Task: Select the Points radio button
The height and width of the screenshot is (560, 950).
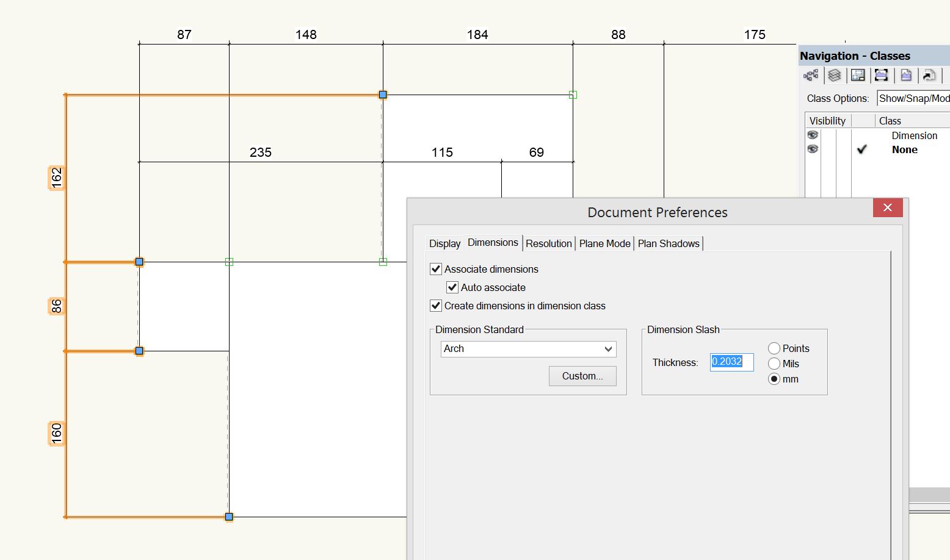Action: point(774,348)
